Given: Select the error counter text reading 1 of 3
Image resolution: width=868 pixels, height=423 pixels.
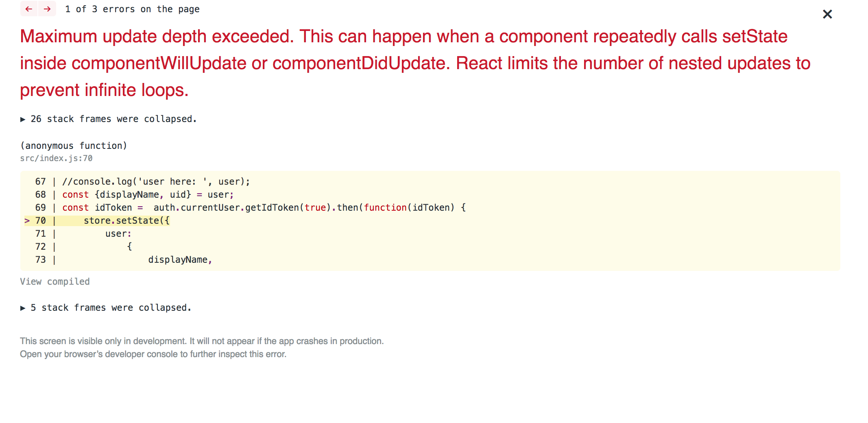Looking at the screenshot, I should (132, 9).
